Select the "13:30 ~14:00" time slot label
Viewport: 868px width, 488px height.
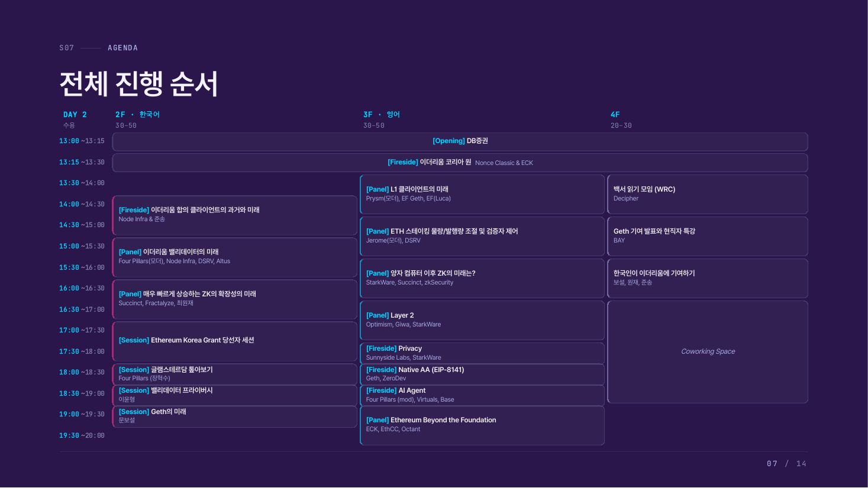click(82, 183)
